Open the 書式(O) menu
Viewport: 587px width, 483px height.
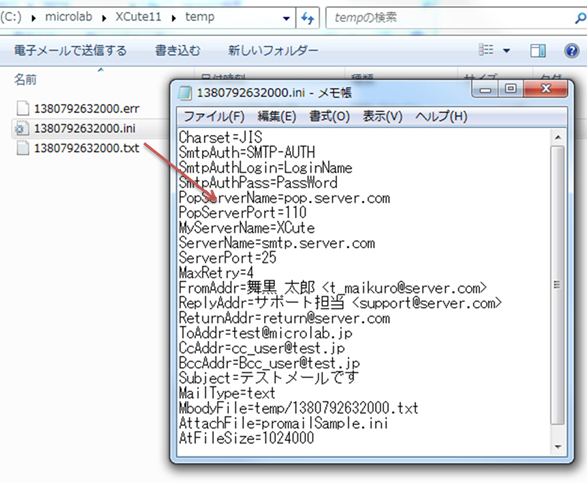coord(329,116)
